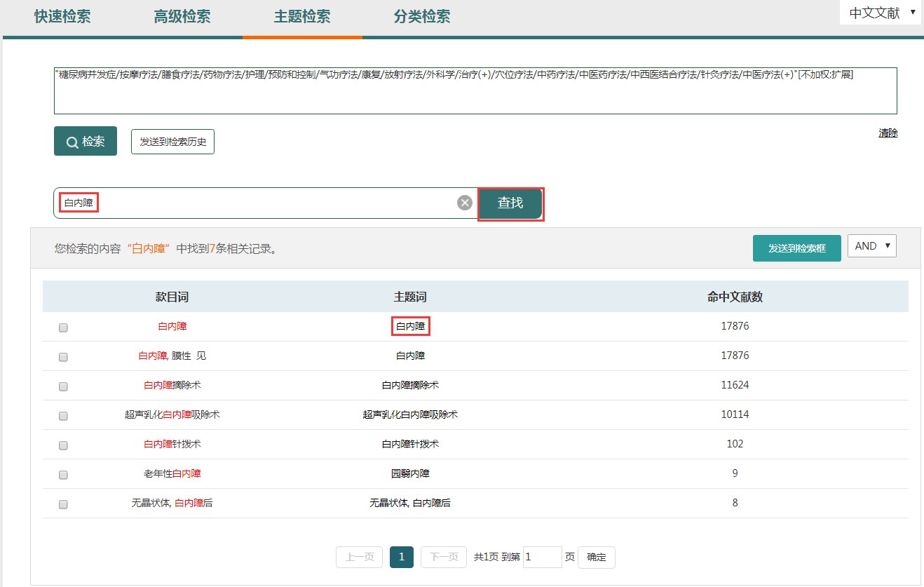Open the 中文文献 language dropdown
Image resolution: width=924 pixels, height=587 pixels.
(881, 13)
